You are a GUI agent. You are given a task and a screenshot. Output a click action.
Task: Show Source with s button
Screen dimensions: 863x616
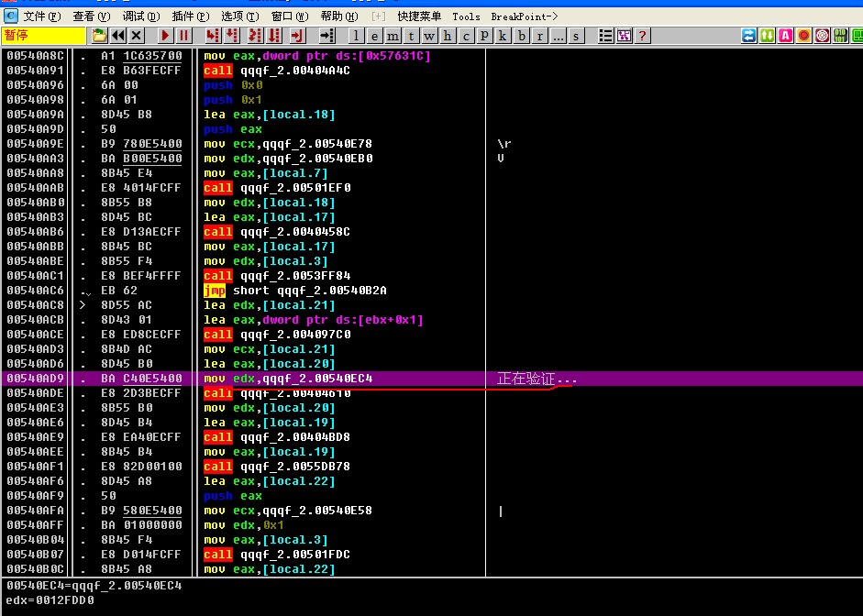pos(576,36)
